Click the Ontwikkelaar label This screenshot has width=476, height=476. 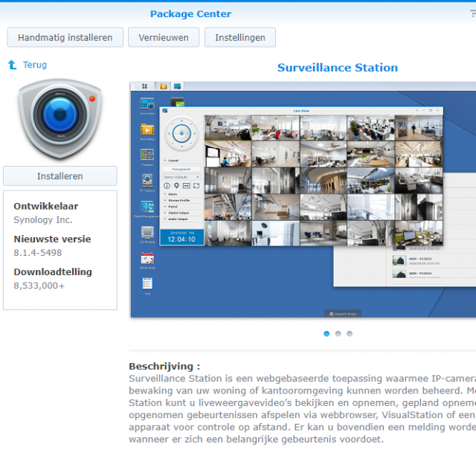pyautogui.click(x=46, y=206)
